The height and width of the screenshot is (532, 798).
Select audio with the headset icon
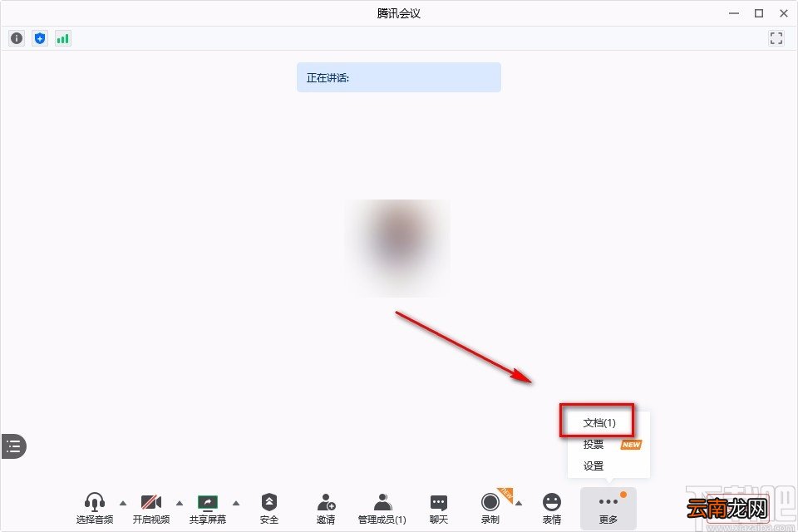pyautogui.click(x=95, y=508)
